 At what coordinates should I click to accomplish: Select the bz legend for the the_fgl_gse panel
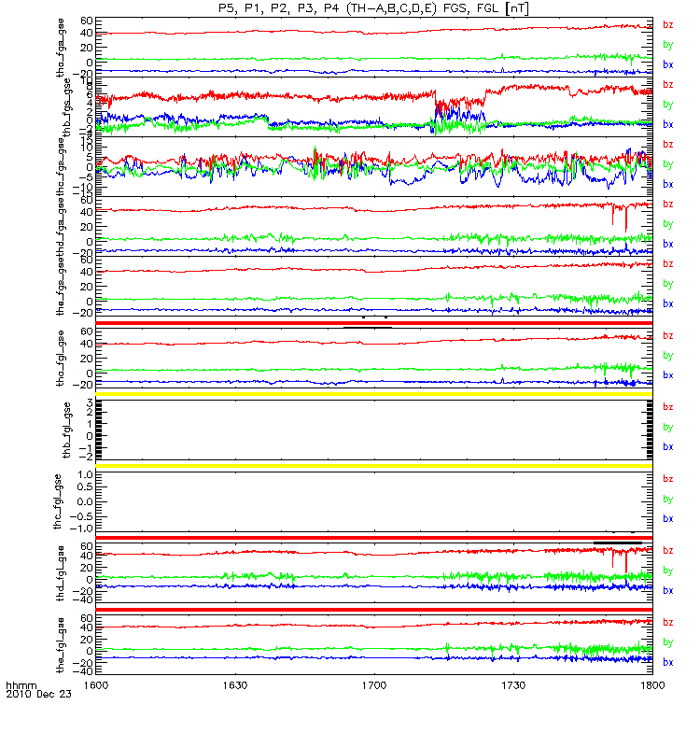pos(668,623)
